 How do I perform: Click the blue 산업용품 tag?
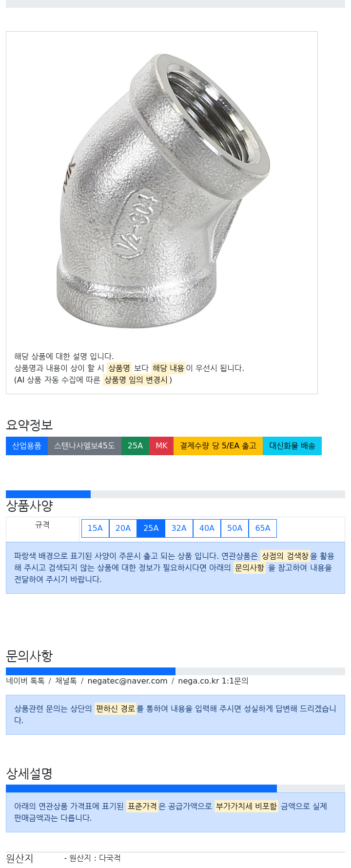coord(27,446)
